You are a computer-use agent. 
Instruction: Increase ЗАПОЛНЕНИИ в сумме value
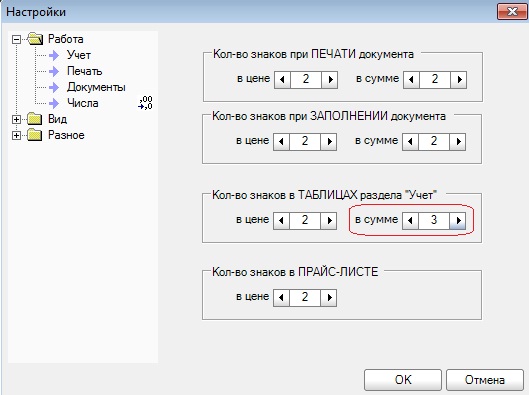tap(458, 142)
